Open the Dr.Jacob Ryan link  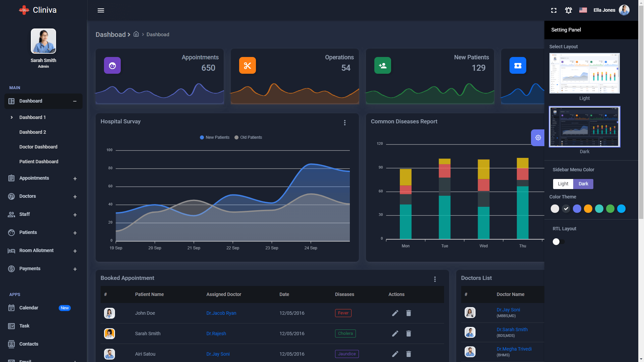[221, 313]
